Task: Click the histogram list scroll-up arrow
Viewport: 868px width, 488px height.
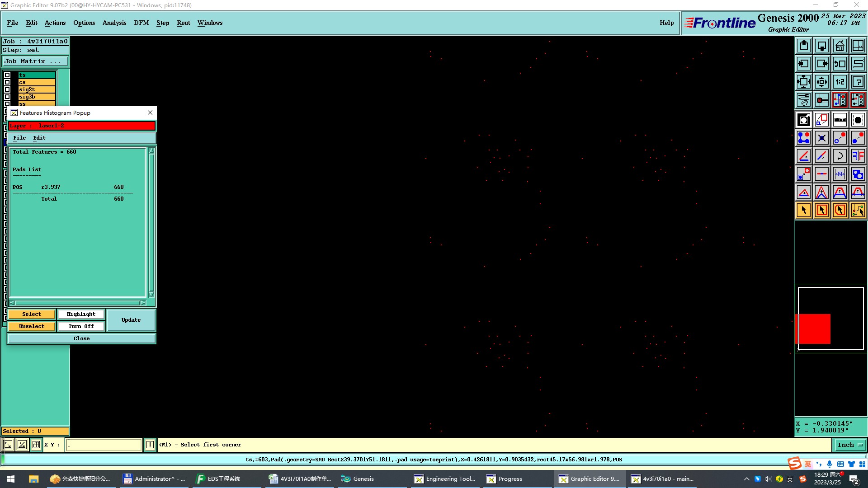Action: point(151,151)
